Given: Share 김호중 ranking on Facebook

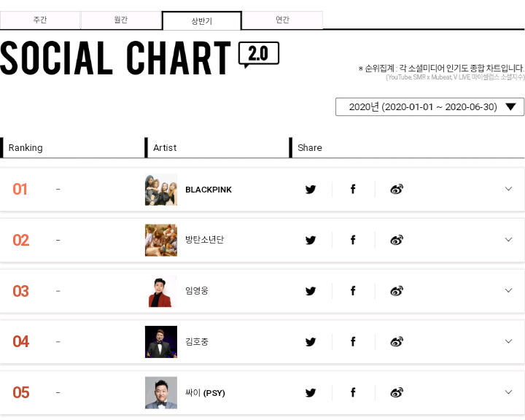Looking at the screenshot, I should [353, 341].
